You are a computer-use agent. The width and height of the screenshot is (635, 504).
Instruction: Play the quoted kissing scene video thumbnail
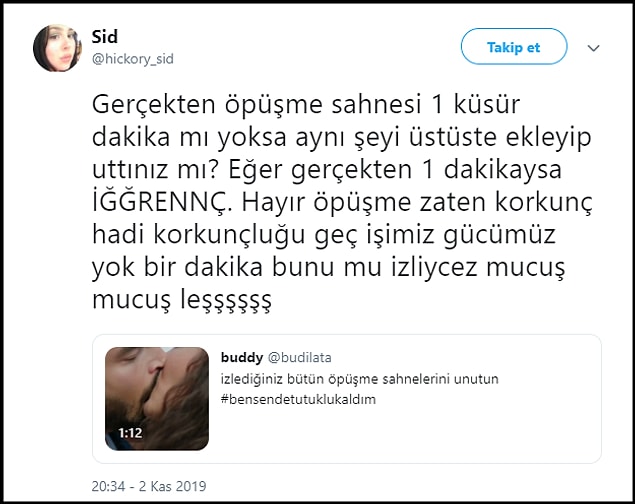[x=157, y=399]
